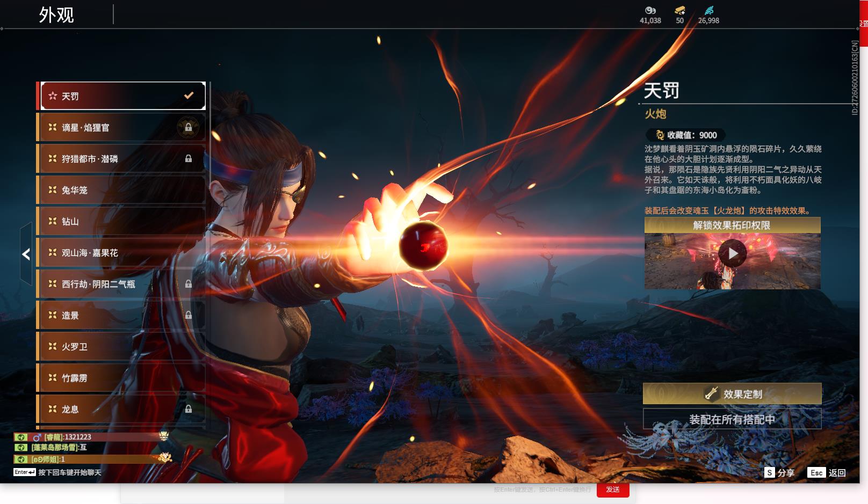Image resolution: width=868 pixels, height=504 pixels.
Task: Click the lock icon on 狩猎都市·潜磷
Action: pos(189,158)
